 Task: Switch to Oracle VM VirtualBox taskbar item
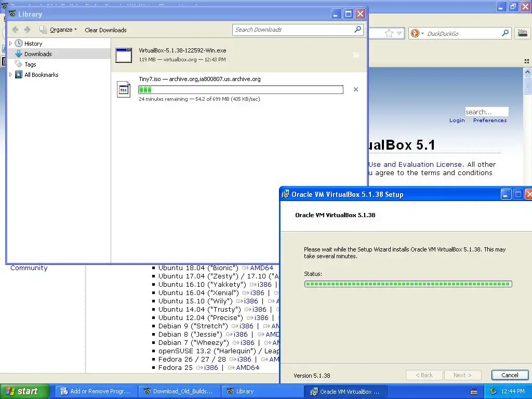345,391
